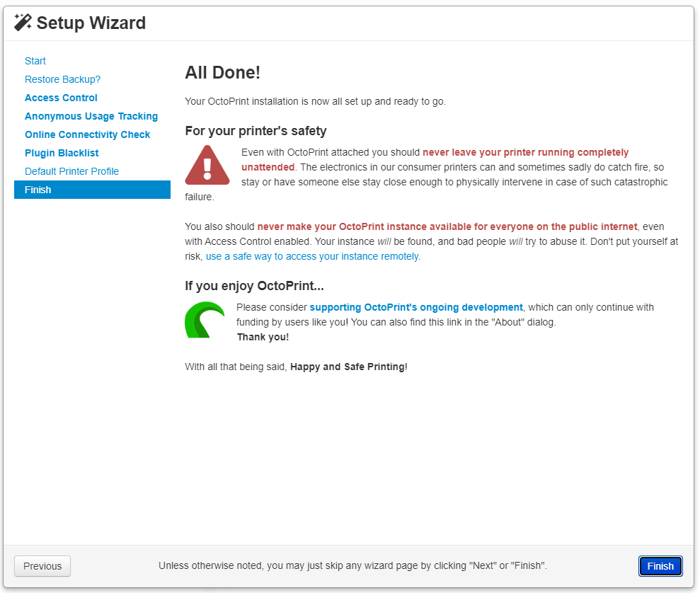Select Online Connectivity Check step

point(88,134)
